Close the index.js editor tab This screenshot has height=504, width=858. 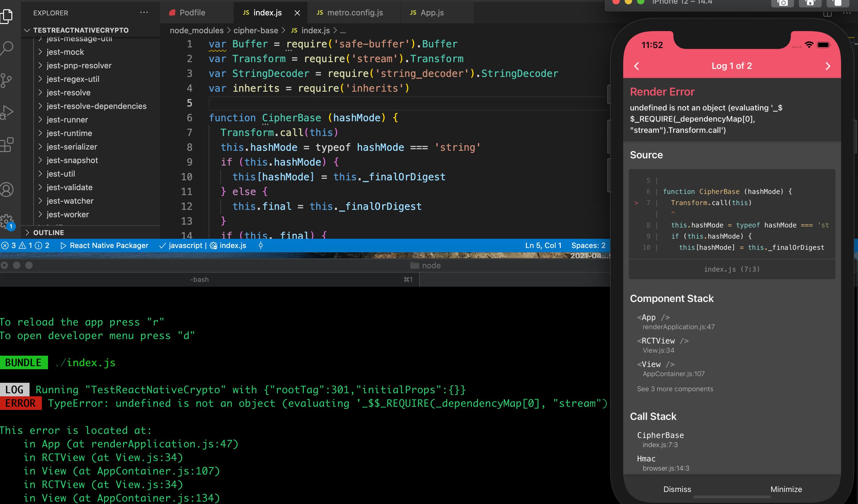tap(297, 13)
